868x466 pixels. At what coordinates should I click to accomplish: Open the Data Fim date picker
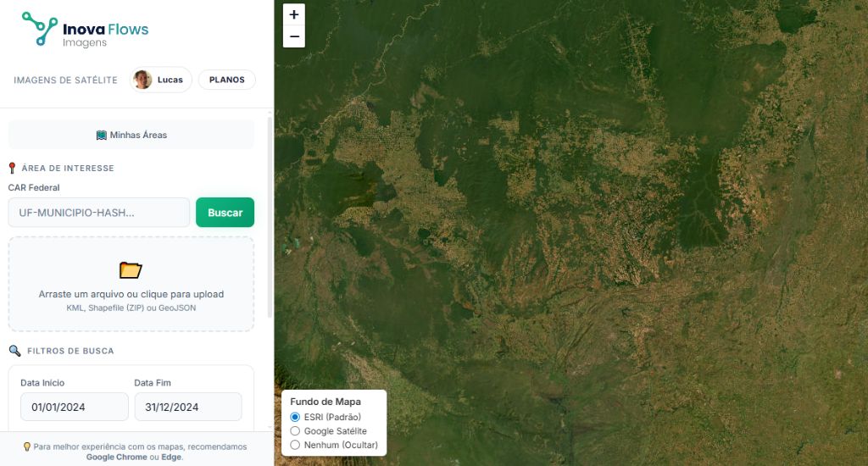pyautogui.click(x=187, y=407)
